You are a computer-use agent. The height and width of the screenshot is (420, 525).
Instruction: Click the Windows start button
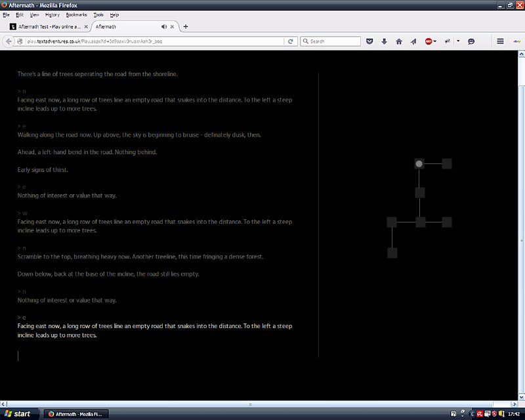17,414
